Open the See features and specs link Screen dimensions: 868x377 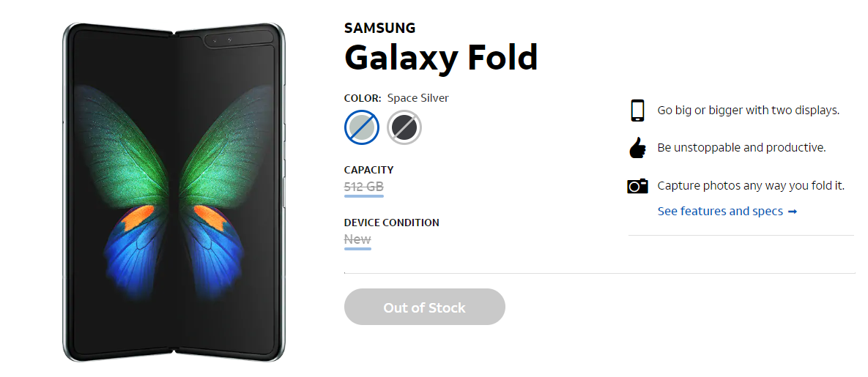coord(719,212)
